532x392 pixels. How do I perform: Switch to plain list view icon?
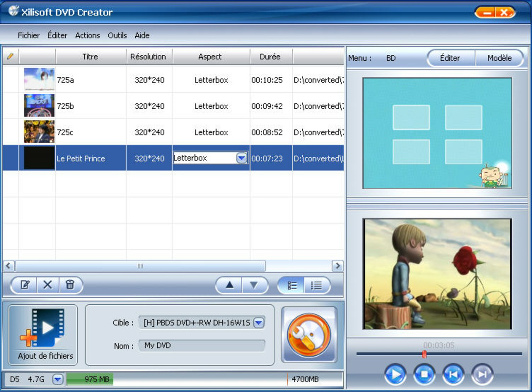tap(316, 285)
